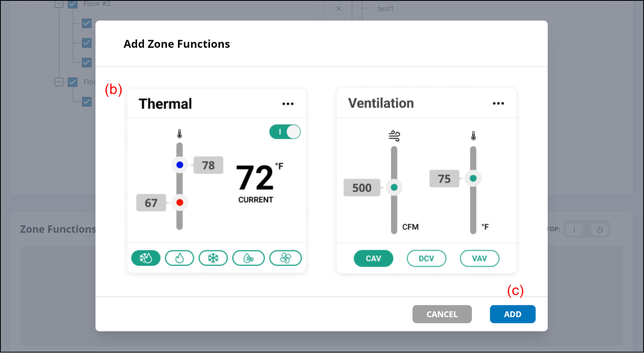Click the 500 CFM airflow value label
Image resolution: width=644 pixels, height=353 pixels.
(x=362, y=188)
